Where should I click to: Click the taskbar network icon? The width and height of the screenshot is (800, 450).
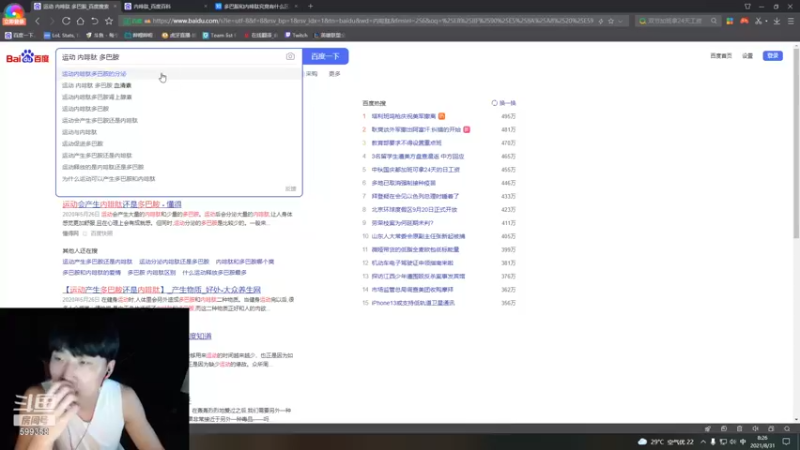tap(723, 442)
